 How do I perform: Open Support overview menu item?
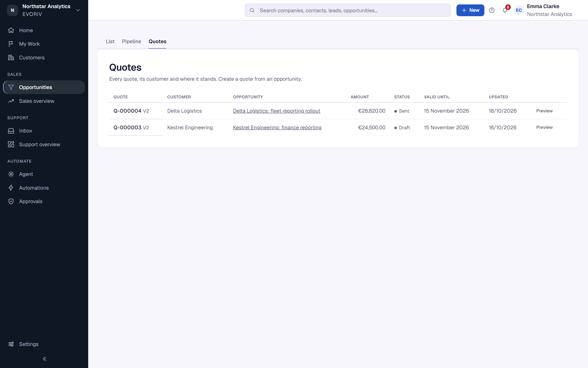44,144
